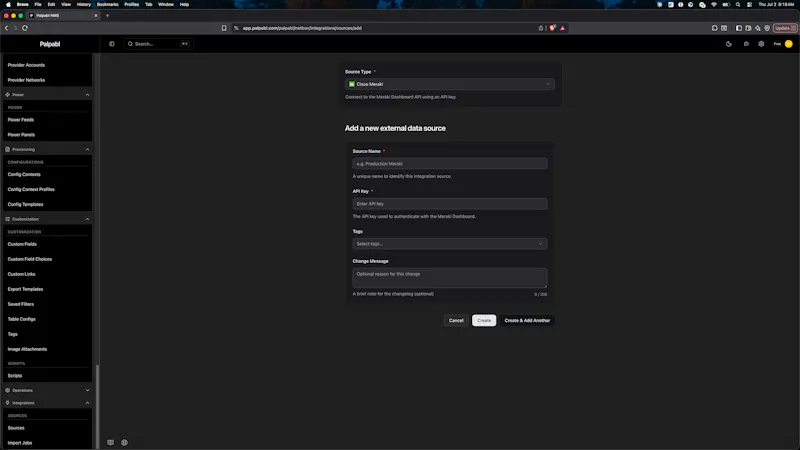Focus the API Key input field
Image resolution: width=800 pixels, height=450 pixels.
[x=449, y=204]
